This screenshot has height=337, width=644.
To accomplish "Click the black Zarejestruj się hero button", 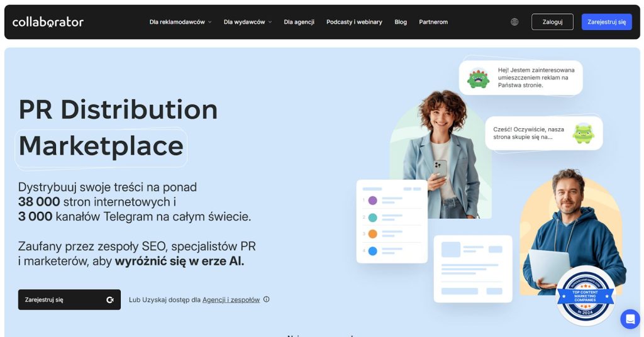I will [x=69, y=300].
